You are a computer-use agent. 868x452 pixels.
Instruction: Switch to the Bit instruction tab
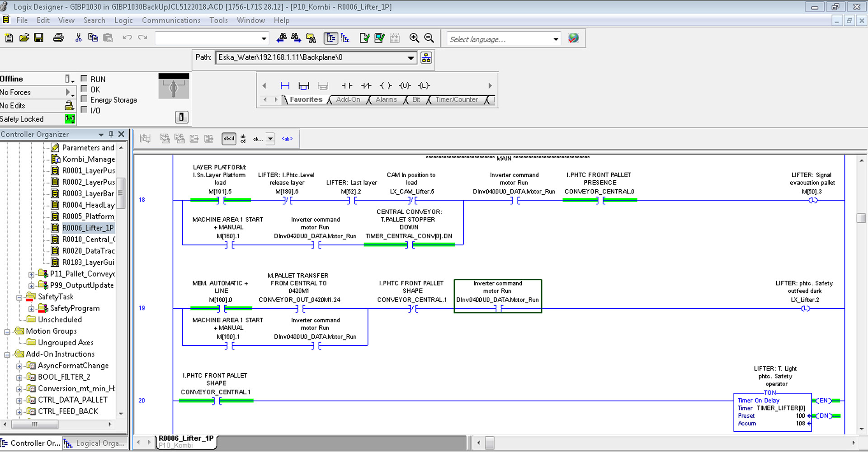point(416,100)
